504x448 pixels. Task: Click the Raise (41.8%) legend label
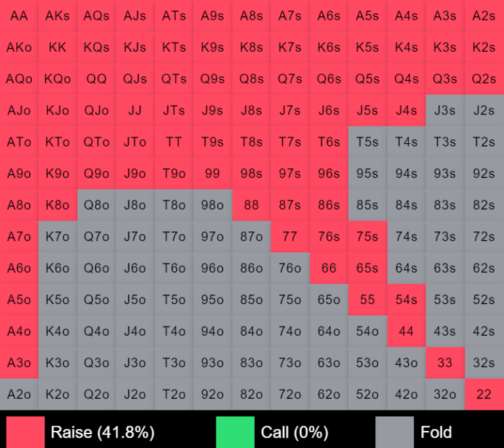[x=102, y=432]
